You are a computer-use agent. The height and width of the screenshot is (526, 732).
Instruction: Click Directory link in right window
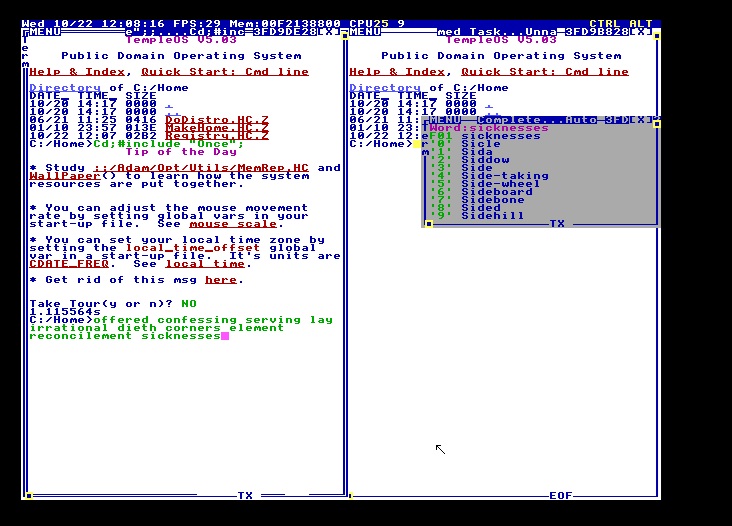click(385, 88)
